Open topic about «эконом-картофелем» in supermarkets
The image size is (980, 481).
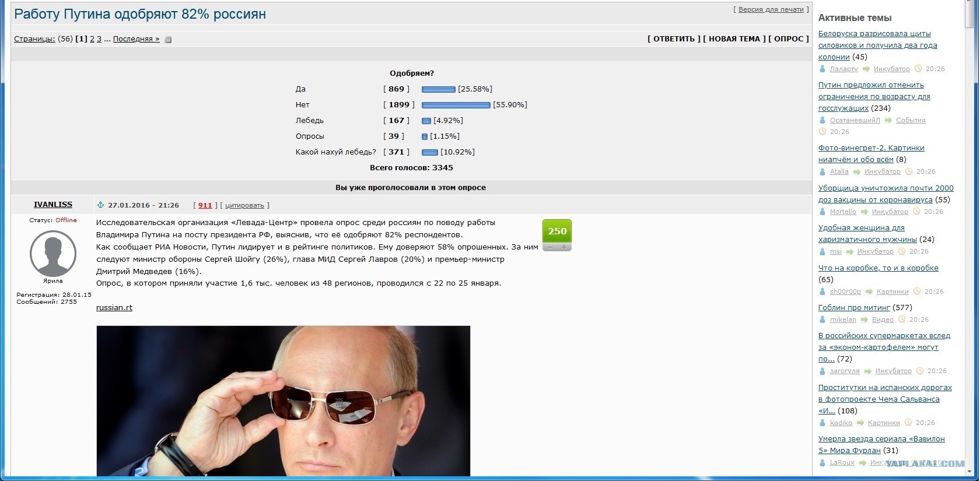(884, 347)
